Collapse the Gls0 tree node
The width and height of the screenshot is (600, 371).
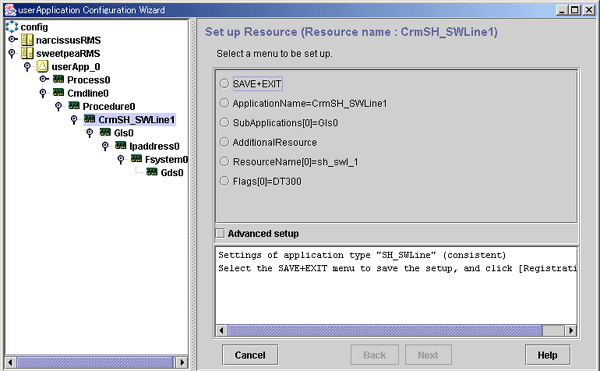[x=90, y=133]
